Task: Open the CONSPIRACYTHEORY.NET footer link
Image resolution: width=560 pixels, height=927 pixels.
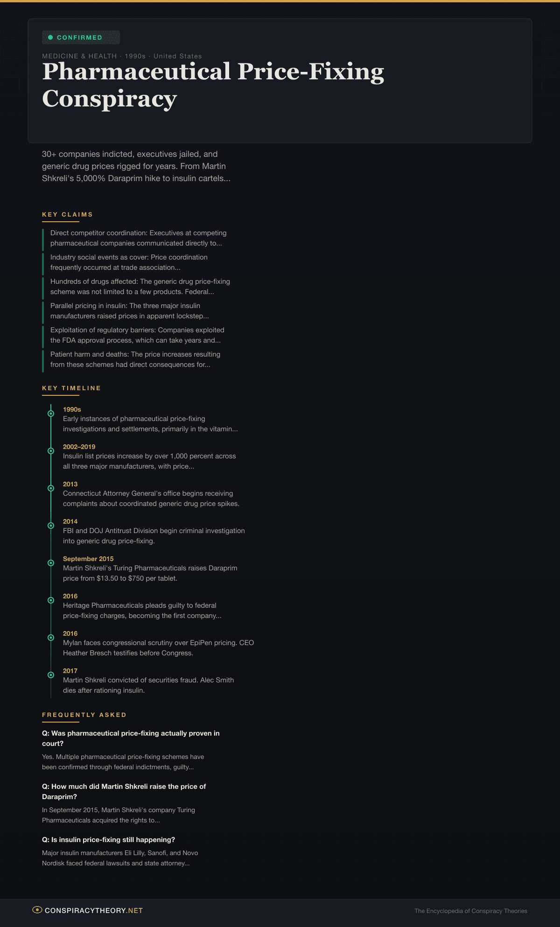Action: pos(93,911)
